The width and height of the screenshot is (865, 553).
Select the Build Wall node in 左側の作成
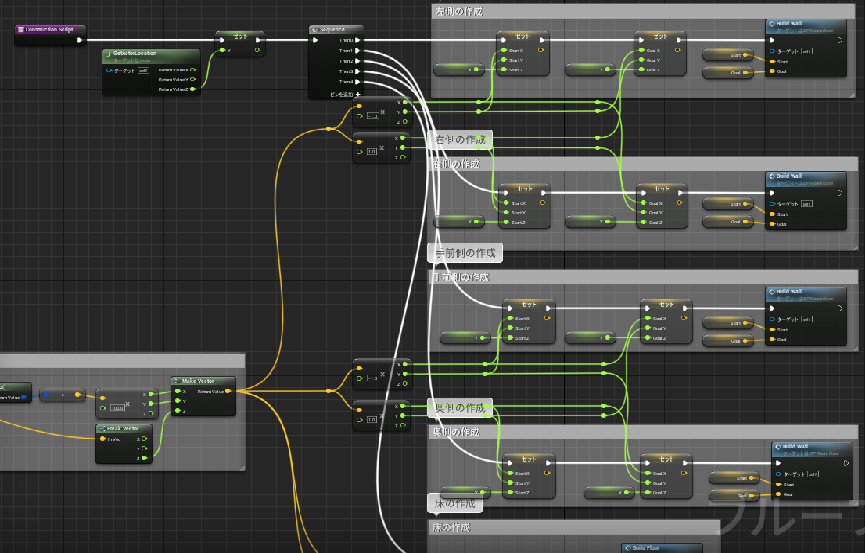click(x=806, y=49)
